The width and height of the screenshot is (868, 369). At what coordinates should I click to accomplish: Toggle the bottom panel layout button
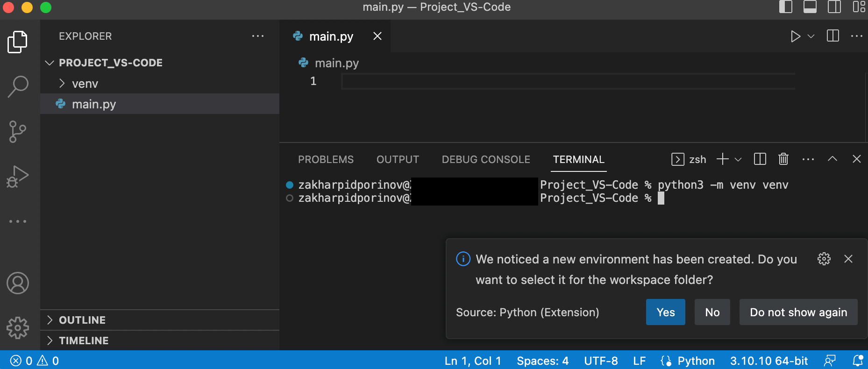[810, 7]
